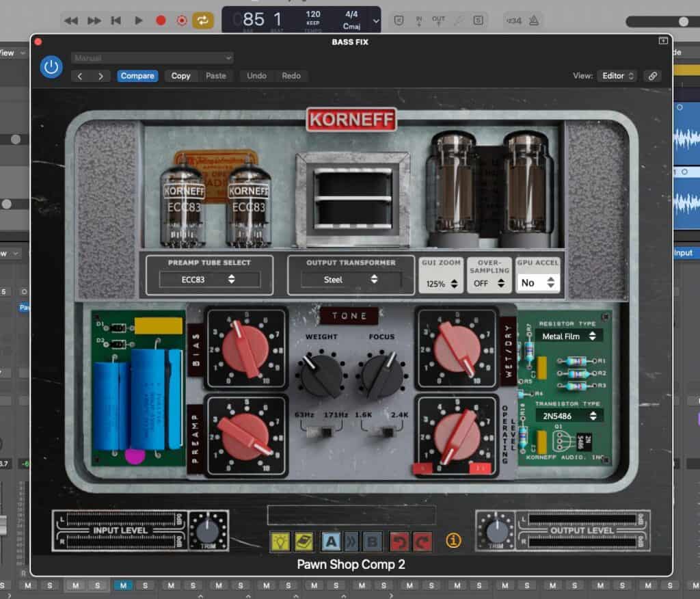Expand the LCD display mode chevron
This screenshot has height=599, width=700.
(376, 21)
